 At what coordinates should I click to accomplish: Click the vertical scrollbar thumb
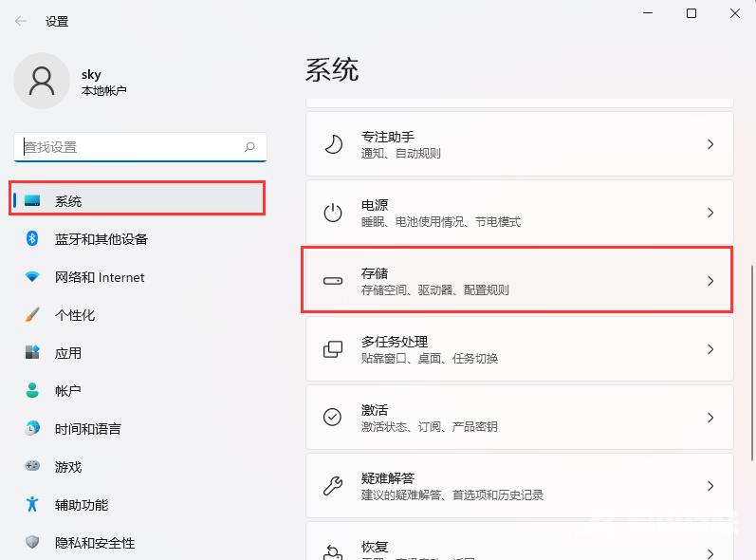752,363
